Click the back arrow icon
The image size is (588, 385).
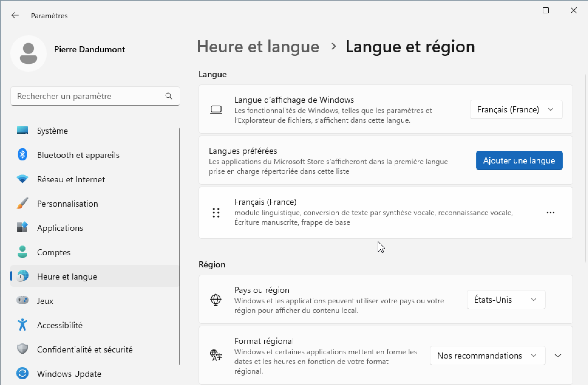pos(15,15)
